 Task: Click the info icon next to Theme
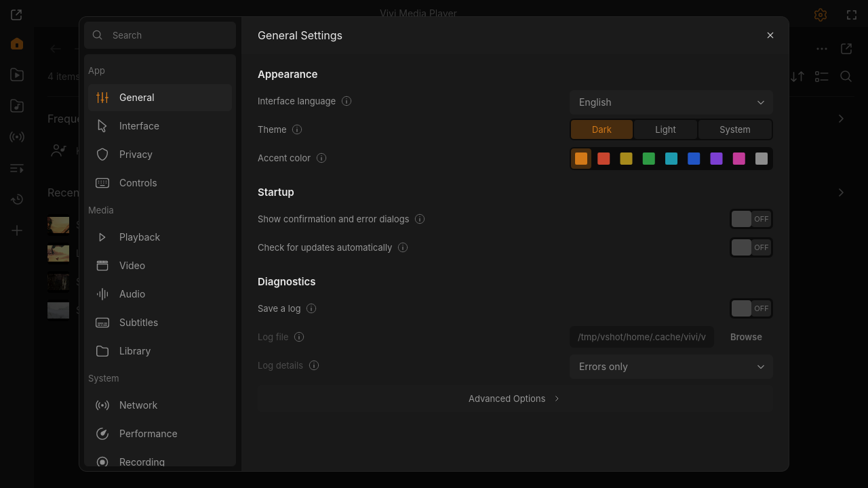tap(297, 129)
